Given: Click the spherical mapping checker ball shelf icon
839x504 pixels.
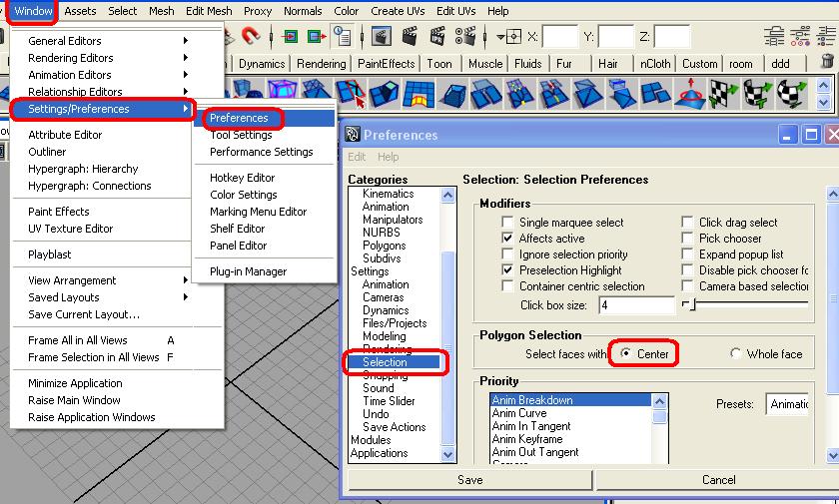Looking at the screenshot, I should click(x=792, y=93).
